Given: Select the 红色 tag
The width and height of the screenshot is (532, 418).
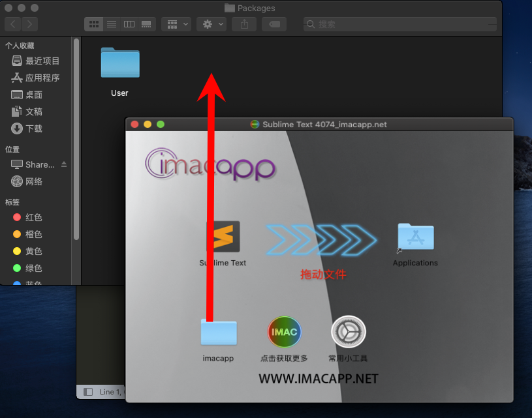Looking at the screenshot, I should pos(27,217).
